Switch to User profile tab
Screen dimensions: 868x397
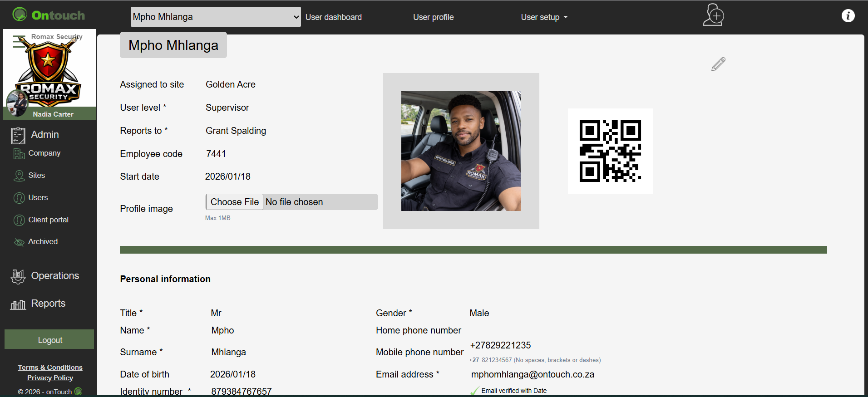coord(433,17)
